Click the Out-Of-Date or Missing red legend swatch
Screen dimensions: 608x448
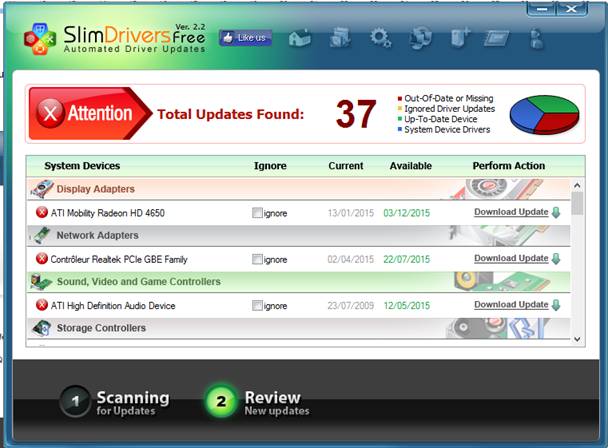click(400, 99)
